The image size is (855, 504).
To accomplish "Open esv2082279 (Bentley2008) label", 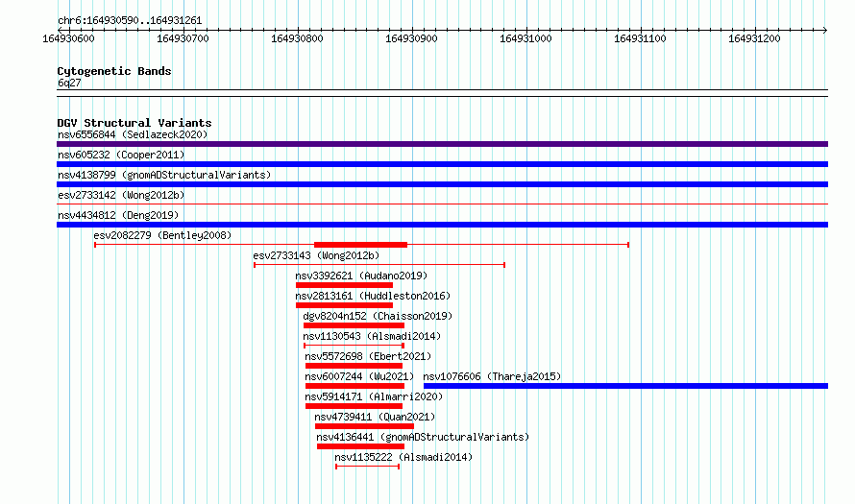I will (162, 235).
